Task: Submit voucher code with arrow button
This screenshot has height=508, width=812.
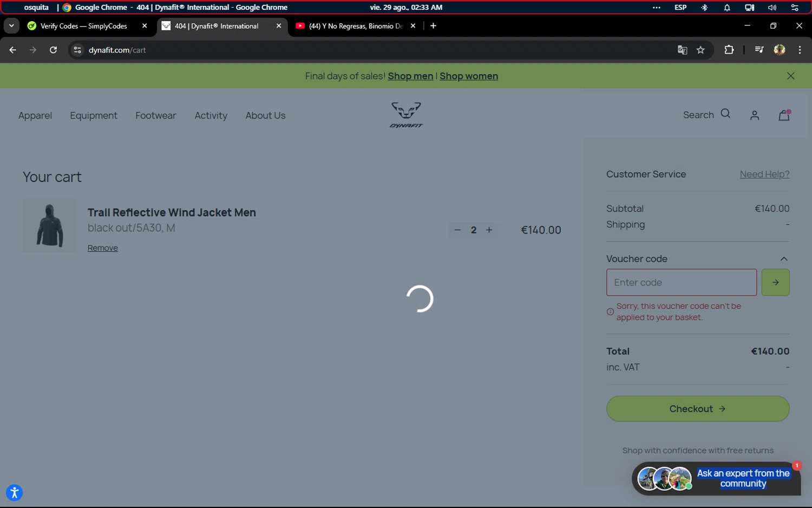Action: (x=775, y=282)
